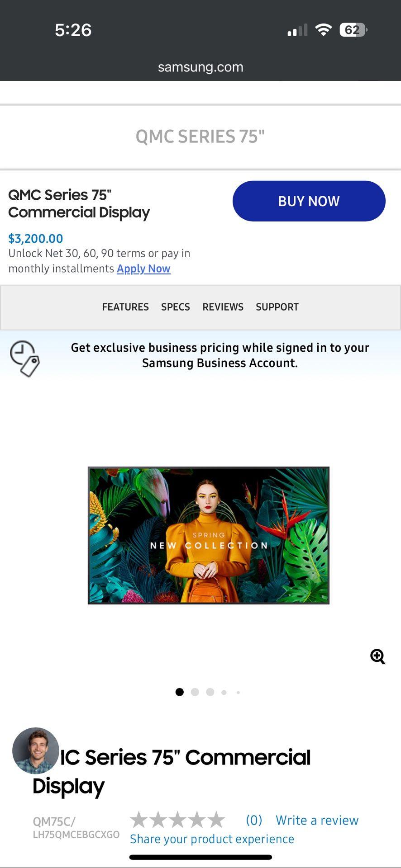
Task: Tap the Spring New Collection display image
Action: (x=209, y=535)
